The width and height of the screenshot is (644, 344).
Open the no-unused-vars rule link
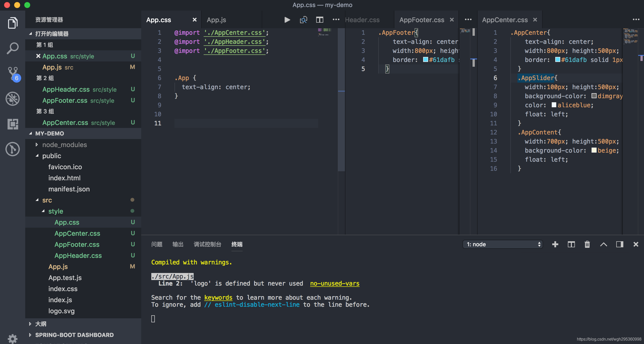[x=335, y=284]
